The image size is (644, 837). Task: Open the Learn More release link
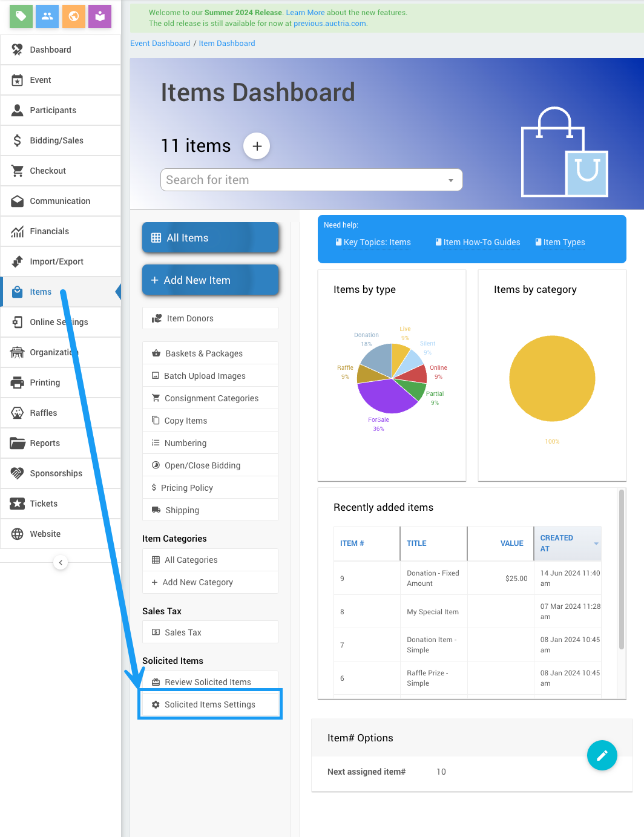(305, 13)
